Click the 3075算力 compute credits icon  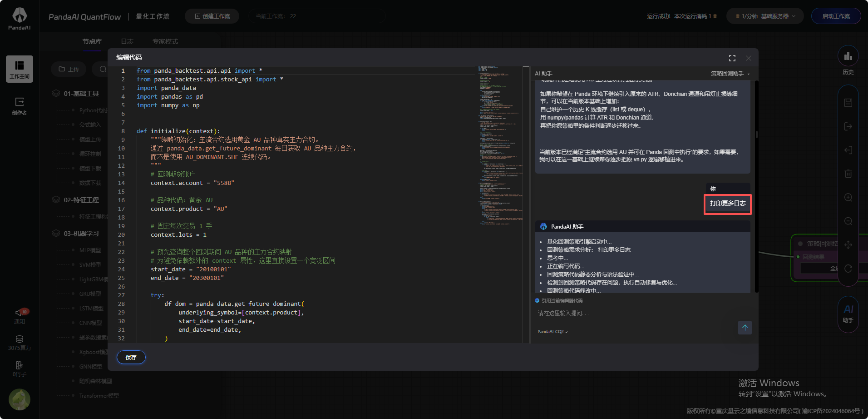[x=20, y=343]
